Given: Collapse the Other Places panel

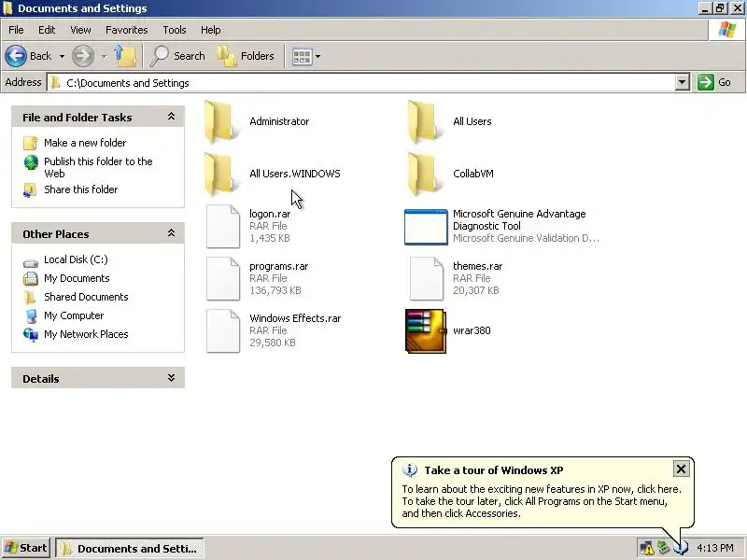Looking at the screenshot, I should pyautogui.click(x=171, y=233).
